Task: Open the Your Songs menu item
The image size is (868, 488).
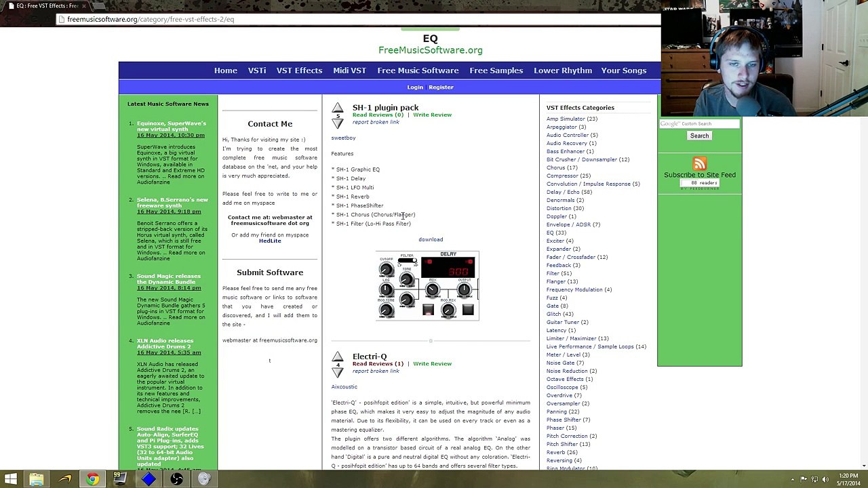Action: tap(624, 70)
